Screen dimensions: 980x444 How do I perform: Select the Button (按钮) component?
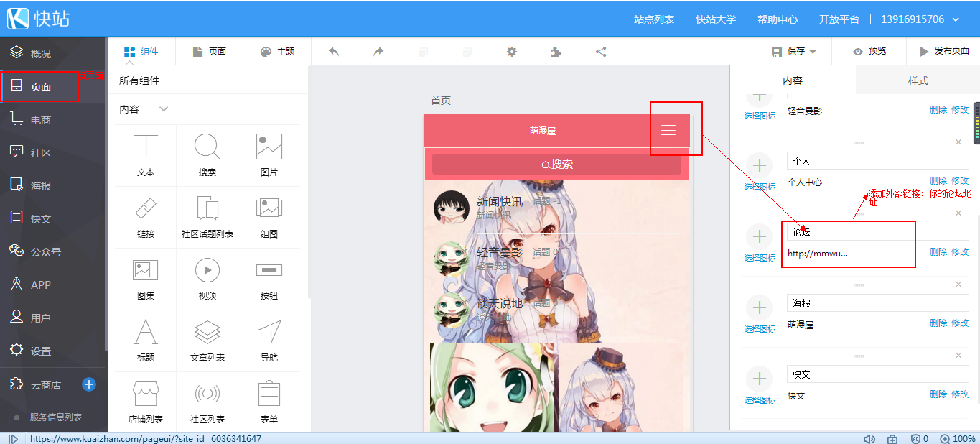(269, 279)
